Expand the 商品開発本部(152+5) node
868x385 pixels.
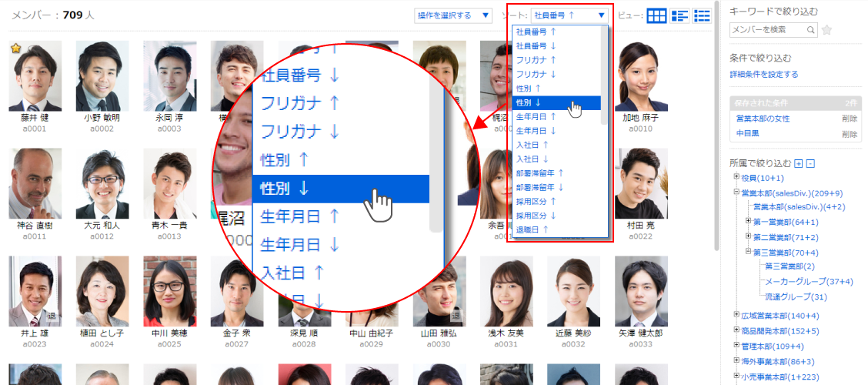coord(737,330)
